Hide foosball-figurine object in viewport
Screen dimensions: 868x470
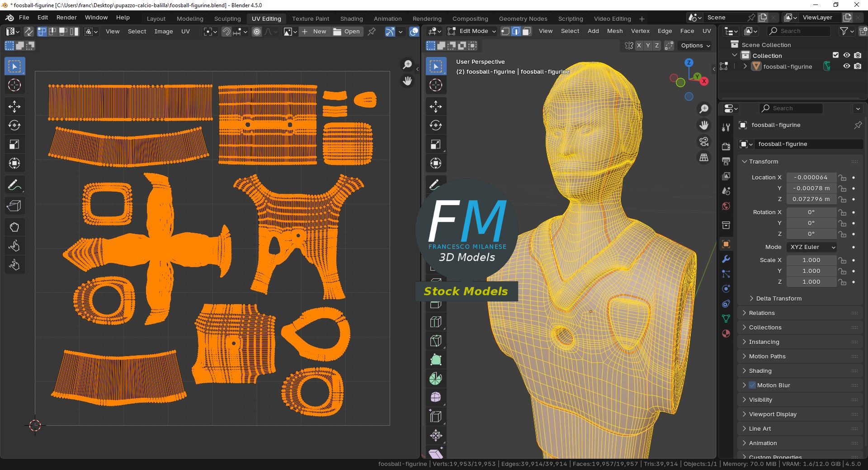coord(846,66)
